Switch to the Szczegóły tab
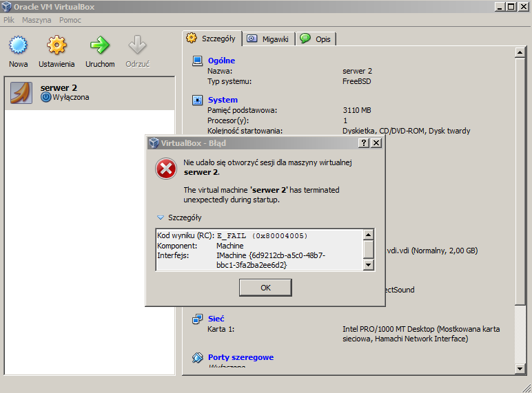Image resolution: width=532 pixels, height=393 pixels. pyautogui.click(x=212, y=39)
